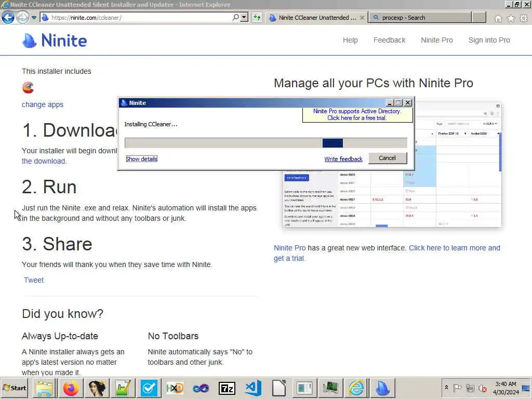Open the Windows Start button
Image resolution: width=532 pixels, height=399 pixels.
(14, 388)
